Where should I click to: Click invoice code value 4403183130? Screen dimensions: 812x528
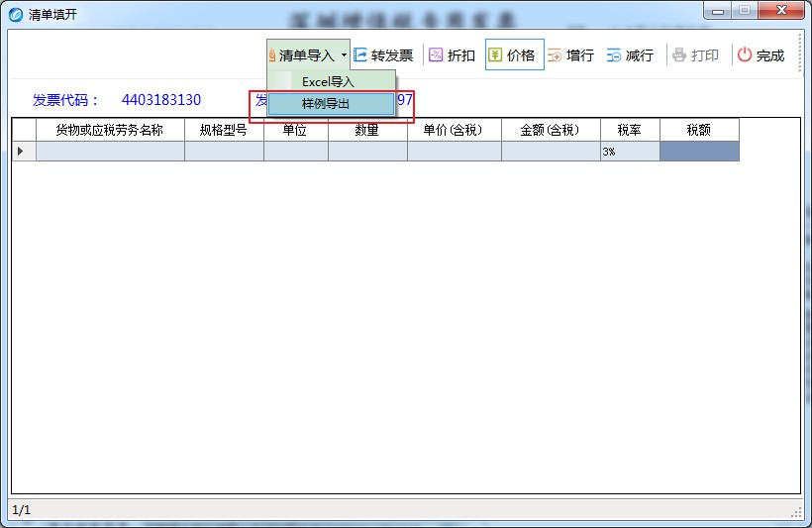tap(161, 99)
